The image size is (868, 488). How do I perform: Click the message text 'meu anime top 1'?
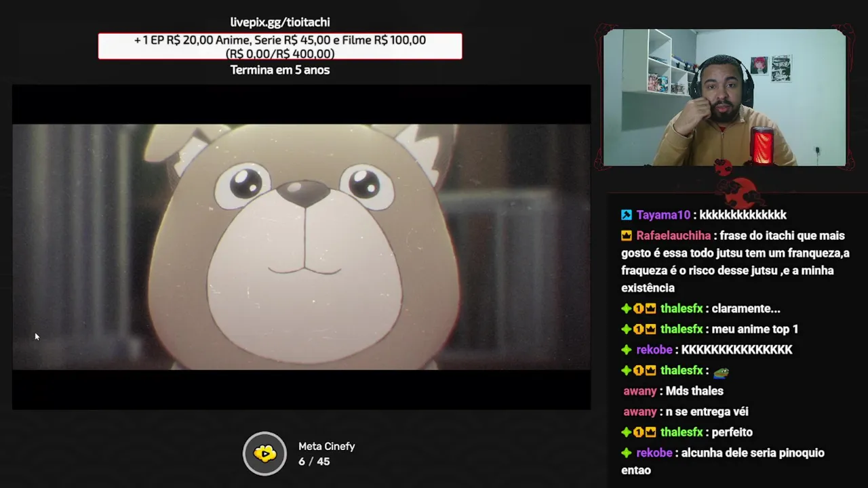click(755, 329)
